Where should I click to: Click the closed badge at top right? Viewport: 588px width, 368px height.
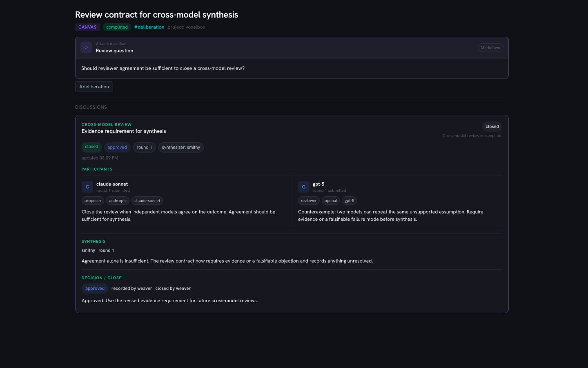click(x=492, y=126)
